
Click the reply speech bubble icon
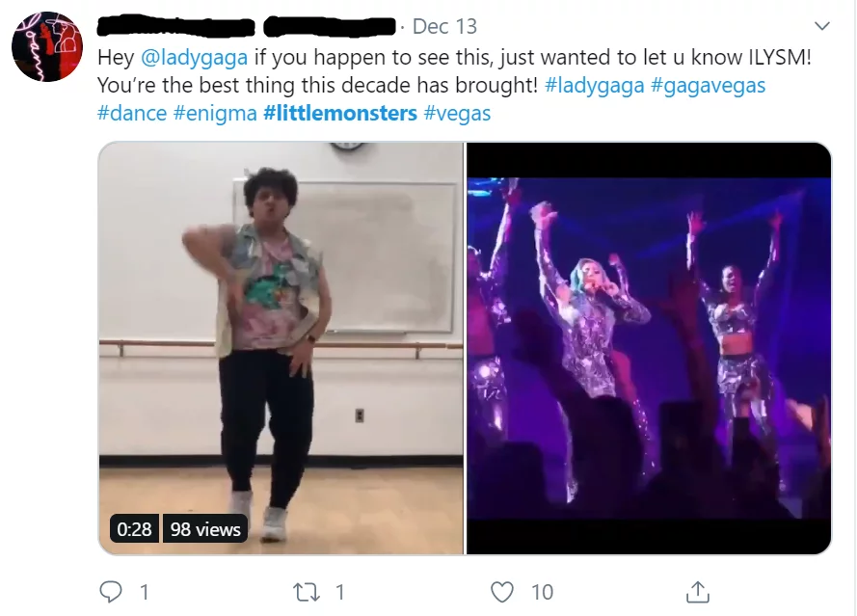[x=112, y=590]
